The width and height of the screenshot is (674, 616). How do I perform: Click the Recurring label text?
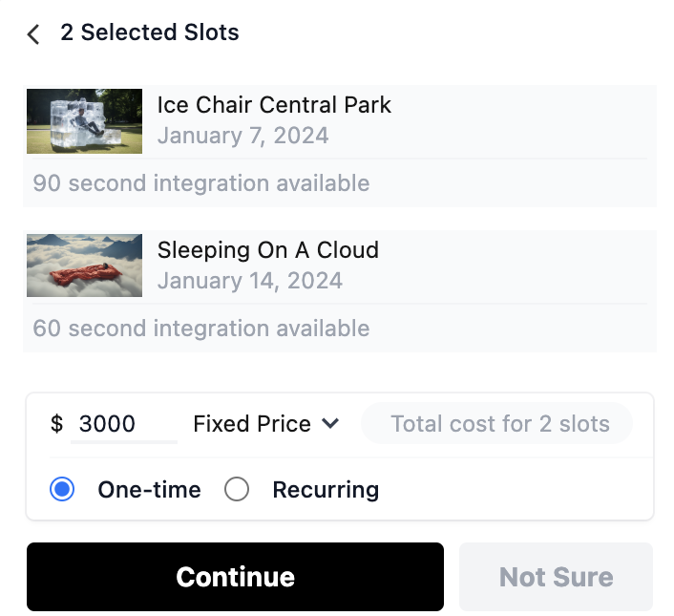click(326, 490)
